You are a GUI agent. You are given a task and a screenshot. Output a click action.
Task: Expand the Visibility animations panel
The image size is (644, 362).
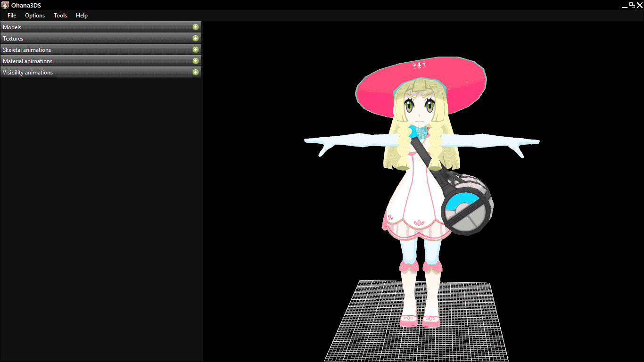click(x=196, y=72)
